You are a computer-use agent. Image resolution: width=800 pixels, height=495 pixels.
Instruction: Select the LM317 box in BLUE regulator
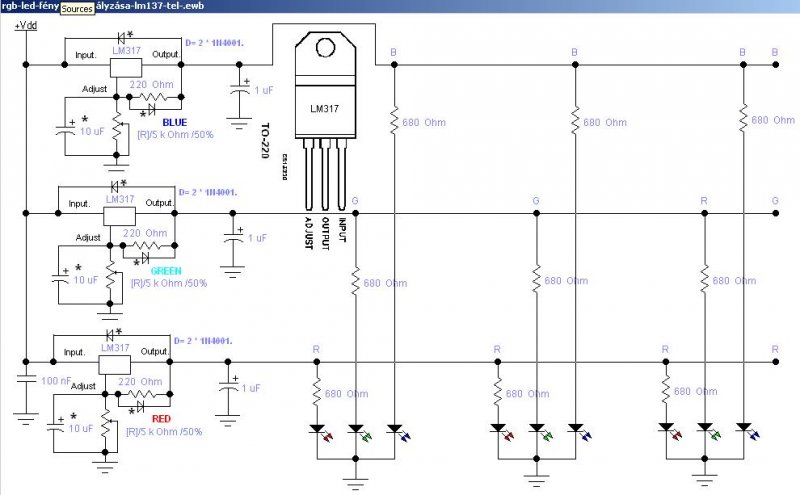tap(126, 68)
